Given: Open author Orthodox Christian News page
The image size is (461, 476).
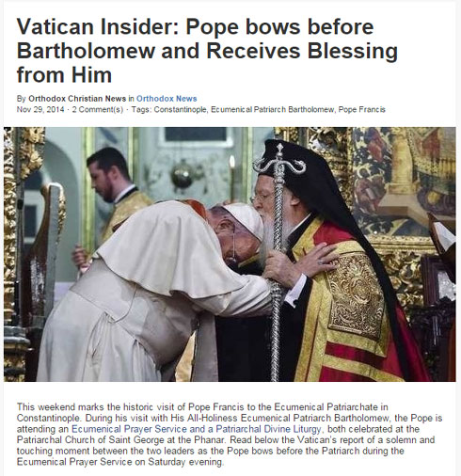Looking at the screenshot, I should click(x=77, y=99).
